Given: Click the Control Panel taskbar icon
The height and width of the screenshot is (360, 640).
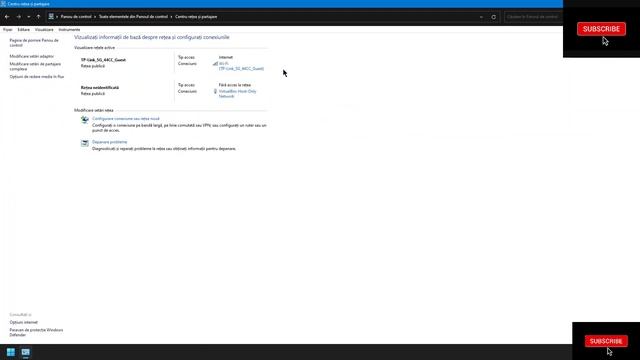Looking at the screenshot, I should [x=25, y=352].
